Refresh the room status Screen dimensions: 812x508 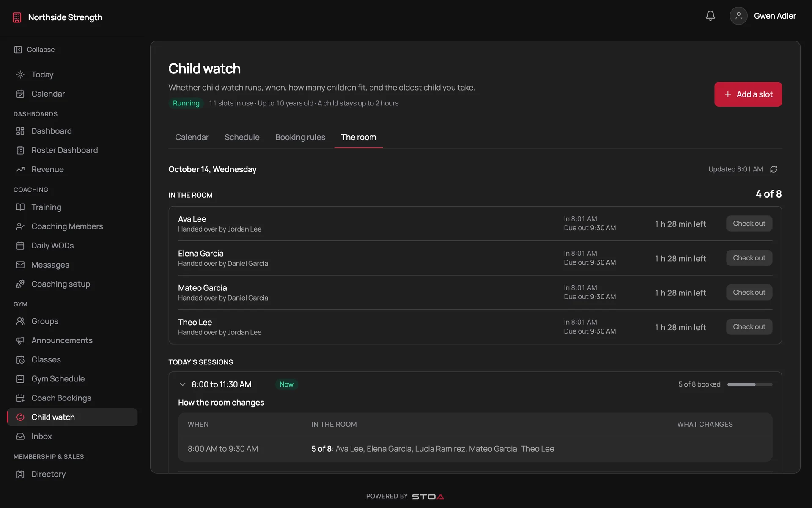coord(774,169)
